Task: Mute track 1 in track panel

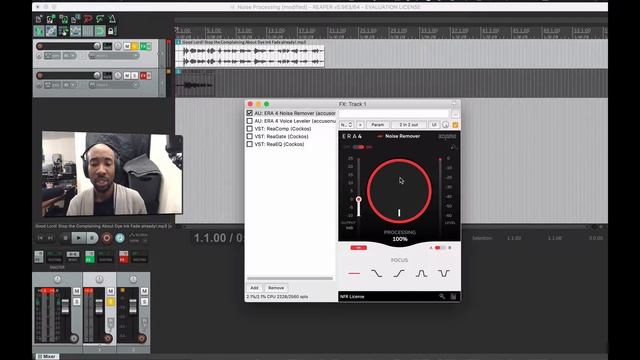Action: 127,46
